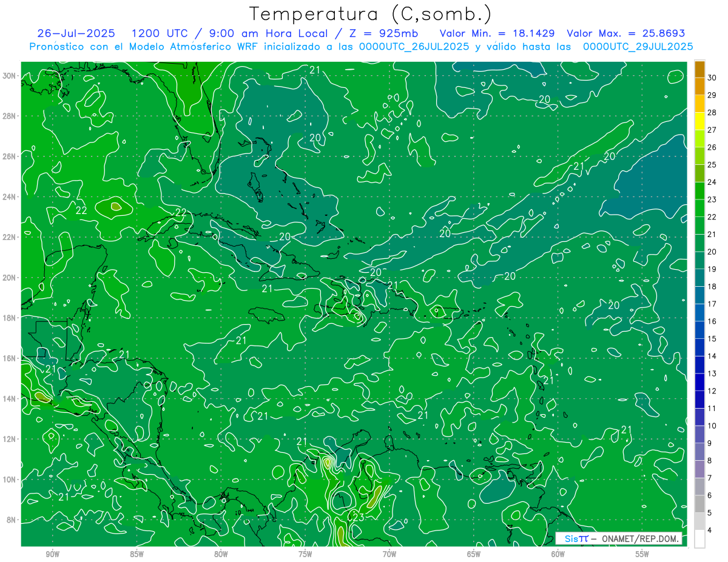728x562 pixels.
Task: Select the date text '26-Jul-2025'
Action: point(76,34)
